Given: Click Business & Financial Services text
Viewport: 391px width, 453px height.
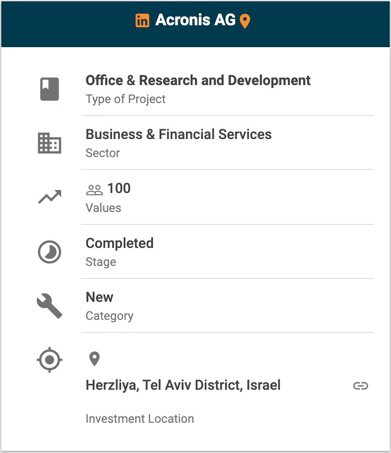Looking at the screenshot, I should [x=179, y=134].
